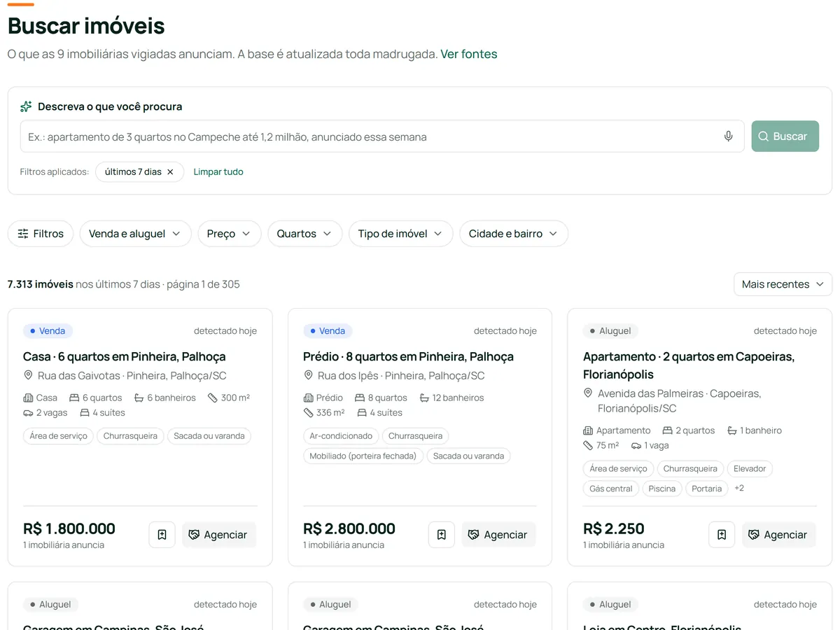The image size is (840, 630).
Task: Click the green 'Buscar' button
Action: [x=785, y=136]
